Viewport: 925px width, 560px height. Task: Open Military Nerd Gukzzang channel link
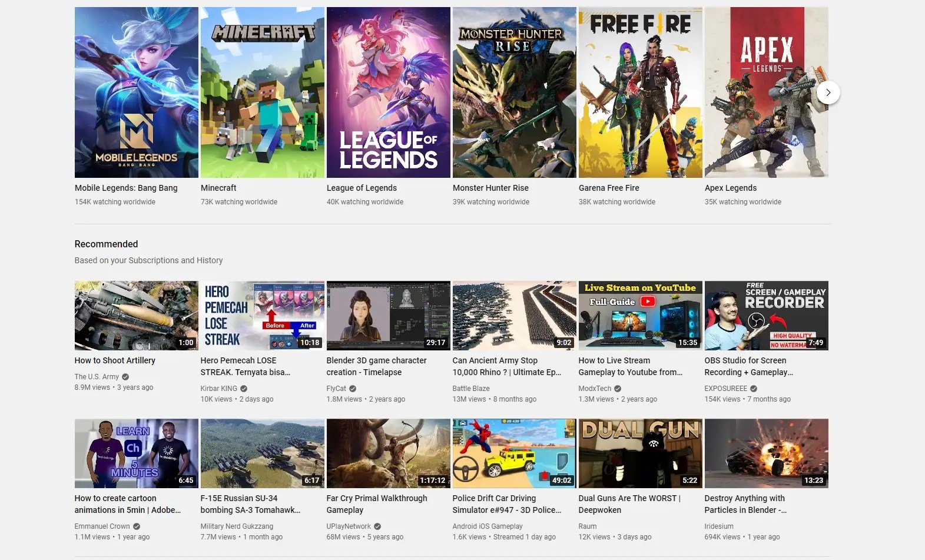[x=237, y=526]
